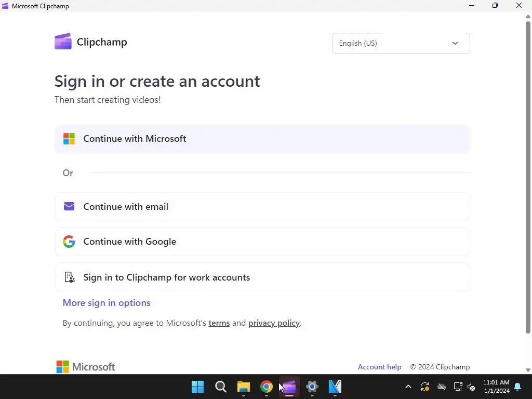Click the Windows Start button
The image size is (532, 399).
pos(197,387)
